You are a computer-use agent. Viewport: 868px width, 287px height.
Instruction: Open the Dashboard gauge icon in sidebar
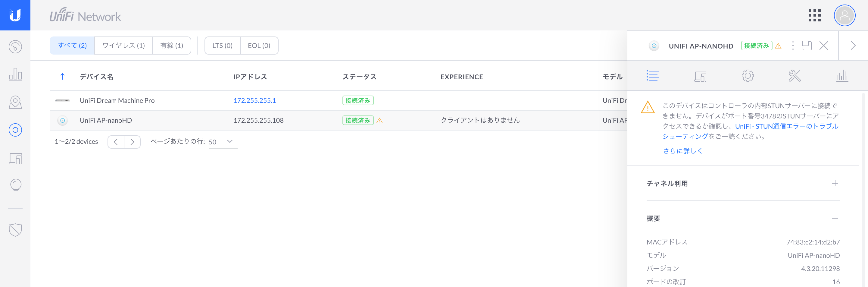pyautogui.click(x=15, y=46)
